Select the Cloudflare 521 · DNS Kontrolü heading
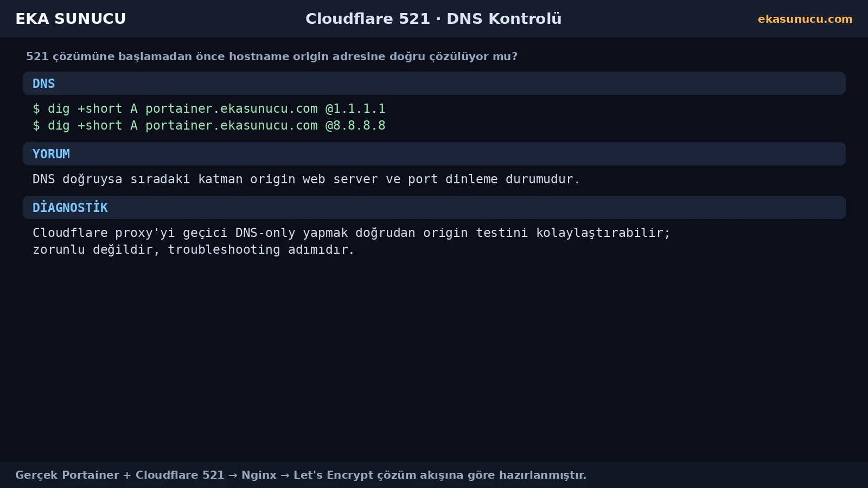This screenshot has height=488, width=868. coord(433,19)
